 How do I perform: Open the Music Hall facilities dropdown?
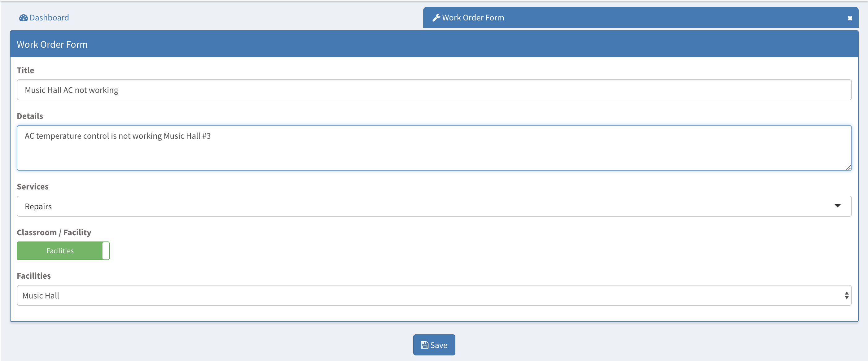tap(434, 296)
